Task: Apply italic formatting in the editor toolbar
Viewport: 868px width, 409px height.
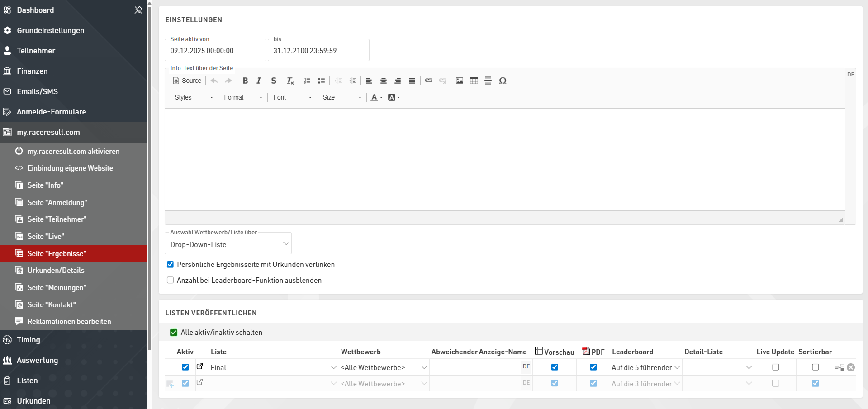Action: pyautogui.click(x=259, y=81)
